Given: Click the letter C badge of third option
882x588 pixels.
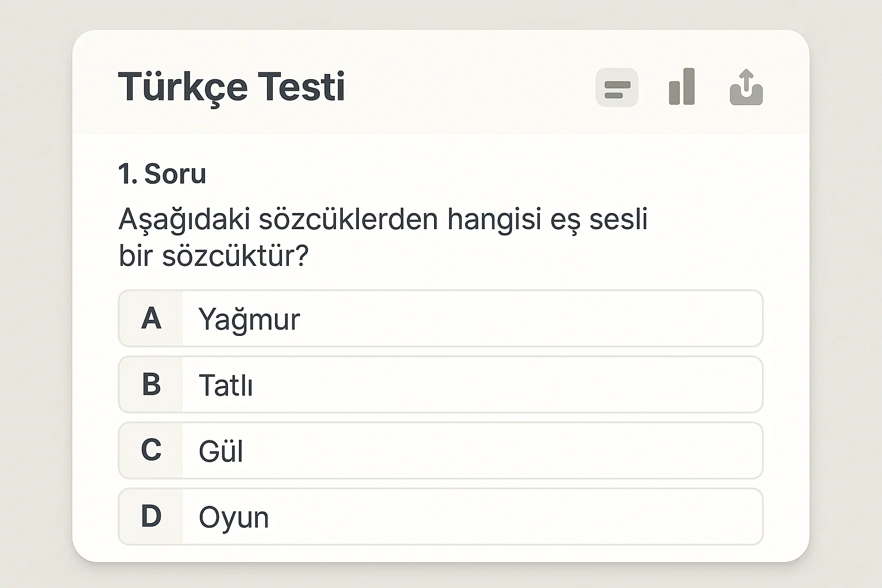Looking at the screenshot, I should pyautogui.click(x=150, y=451).
